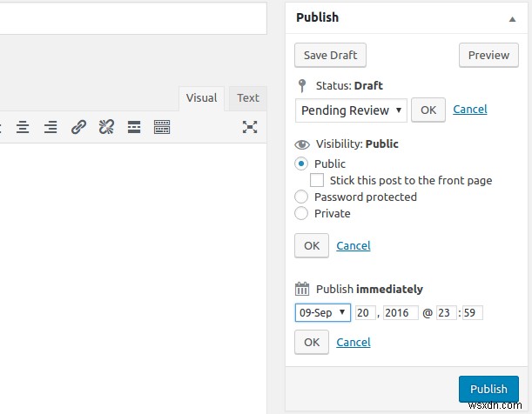Click the post title input field
This screenshot has height=414, width=532.
[133, 18]
